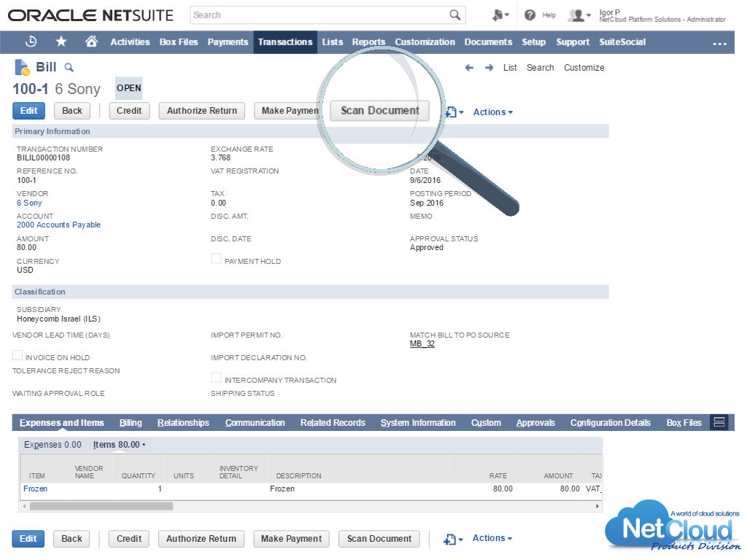Viewport: 747px width, 560px height.
Task: Switch to the Related Records tab
Action: (333, 423)
